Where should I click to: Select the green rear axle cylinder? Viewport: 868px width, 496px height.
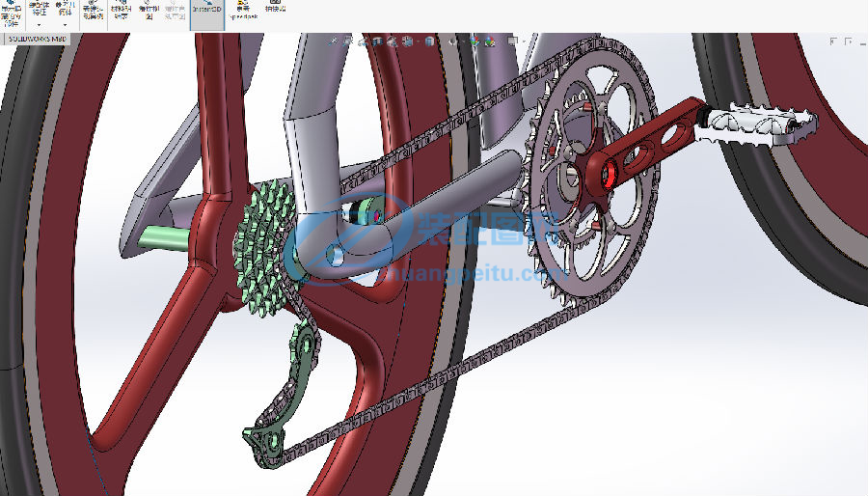click(162, 239)
